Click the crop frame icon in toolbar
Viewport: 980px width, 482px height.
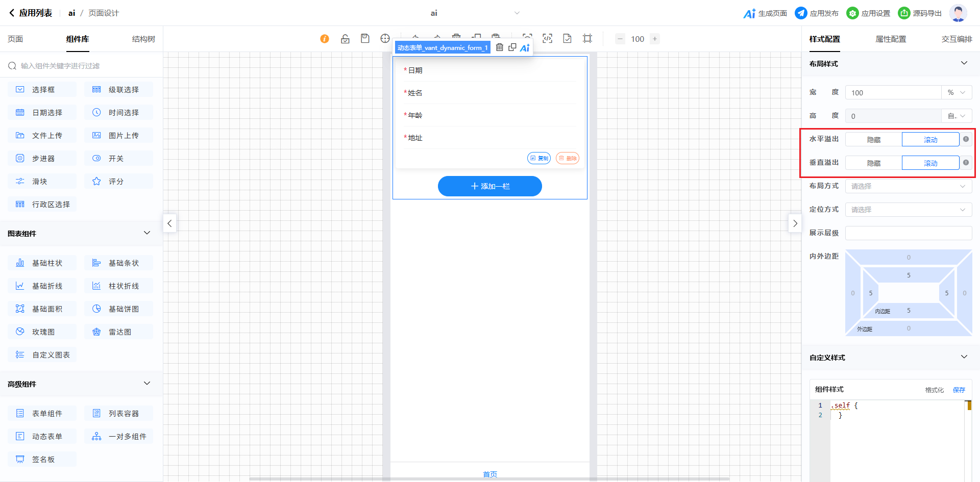click(587, 39)
